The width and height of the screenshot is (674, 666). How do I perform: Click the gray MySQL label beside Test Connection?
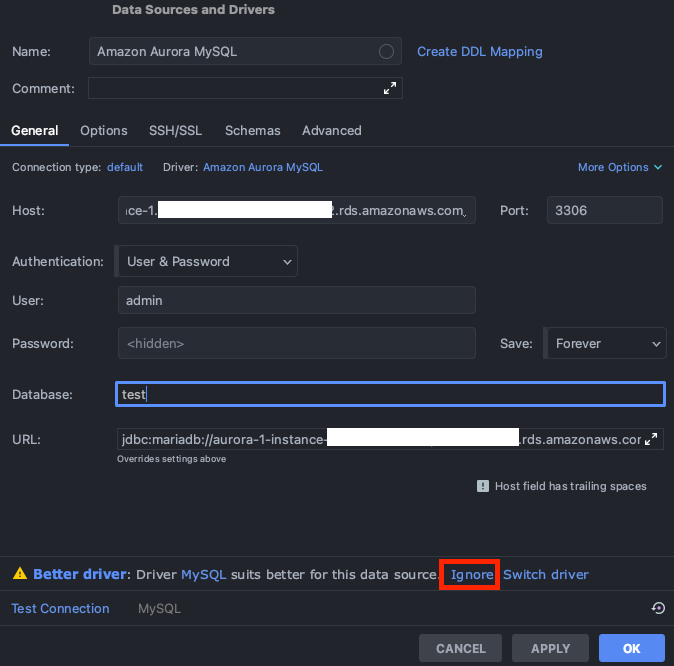click(159, 608)
